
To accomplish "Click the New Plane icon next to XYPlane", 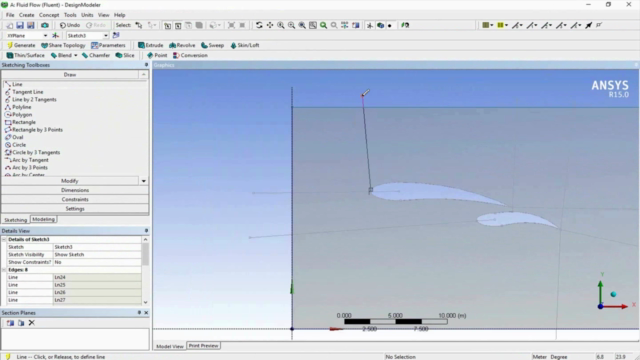I will click(x=56, y=36).
